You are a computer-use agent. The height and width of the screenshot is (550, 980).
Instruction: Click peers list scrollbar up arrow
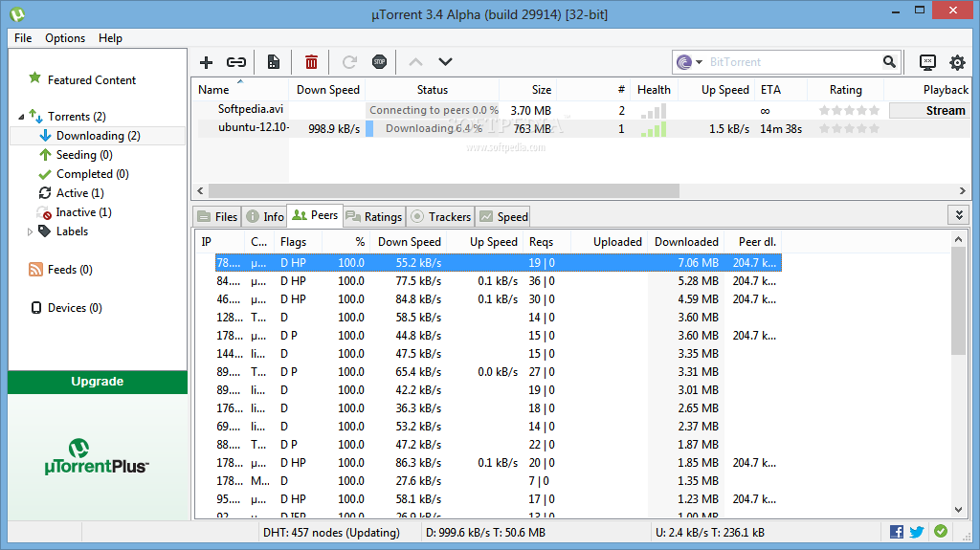pyautogui.click(x=958, y=239)
